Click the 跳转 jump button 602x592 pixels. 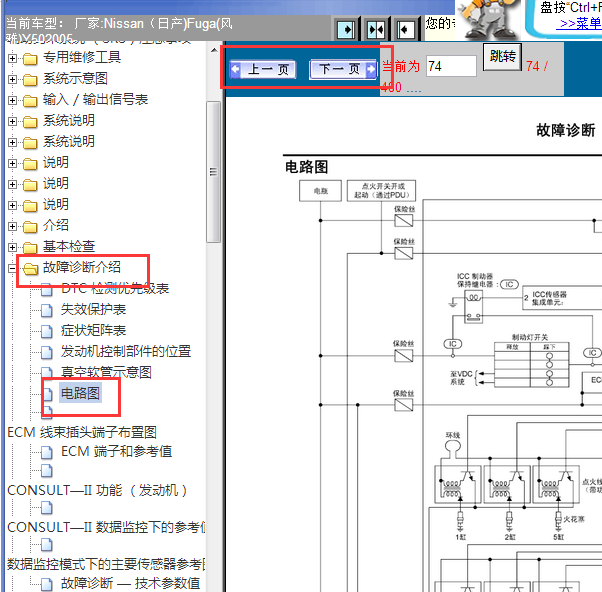[x=502, y=57]
